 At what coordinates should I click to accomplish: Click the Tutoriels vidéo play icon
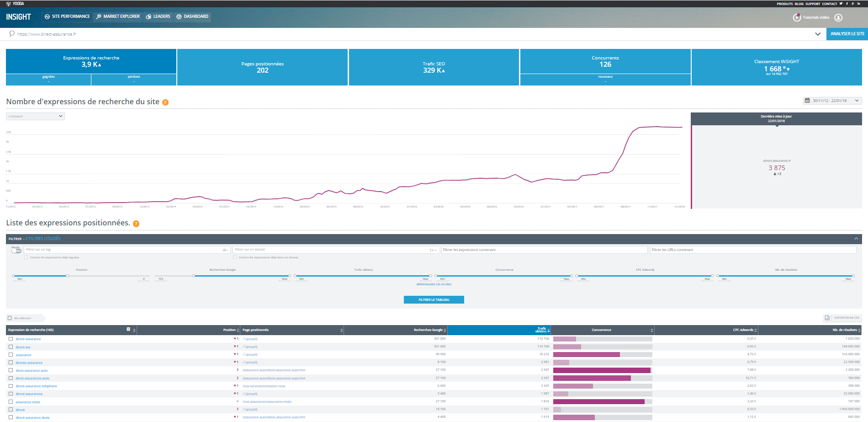pos(797,17)
